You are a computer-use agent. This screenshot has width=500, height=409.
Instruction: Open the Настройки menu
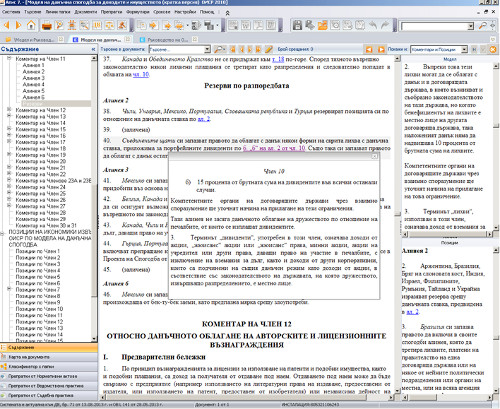coord(185,12)
